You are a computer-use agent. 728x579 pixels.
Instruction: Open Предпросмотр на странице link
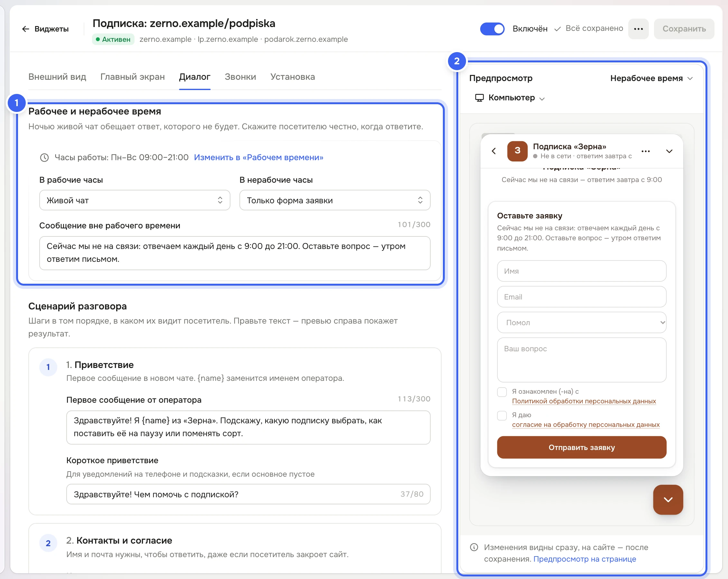[584, 559]
